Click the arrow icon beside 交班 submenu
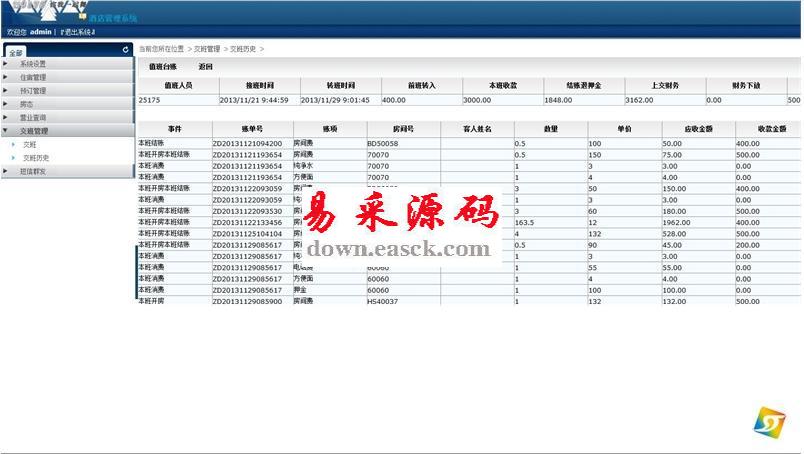Image resolution: width=804 pixels, height=454 pixels. tap(14, 144)
